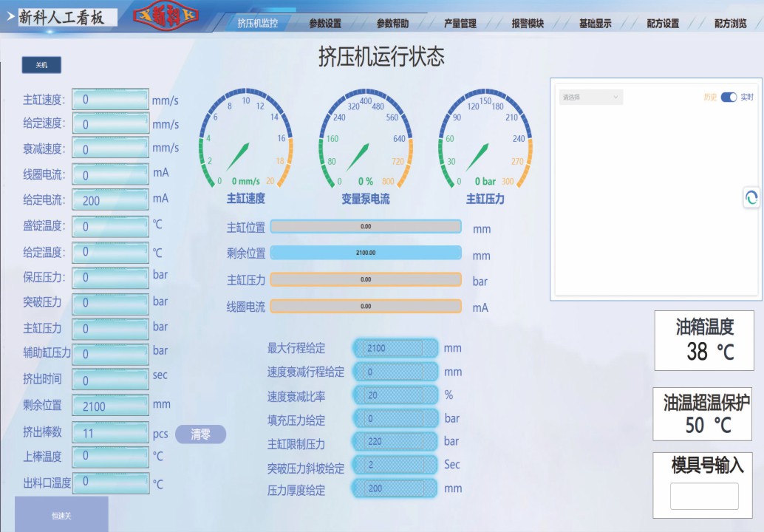764x532 pixels.
Task: Click the 突破压力斜坡给定 field
Action: point(395,465)
